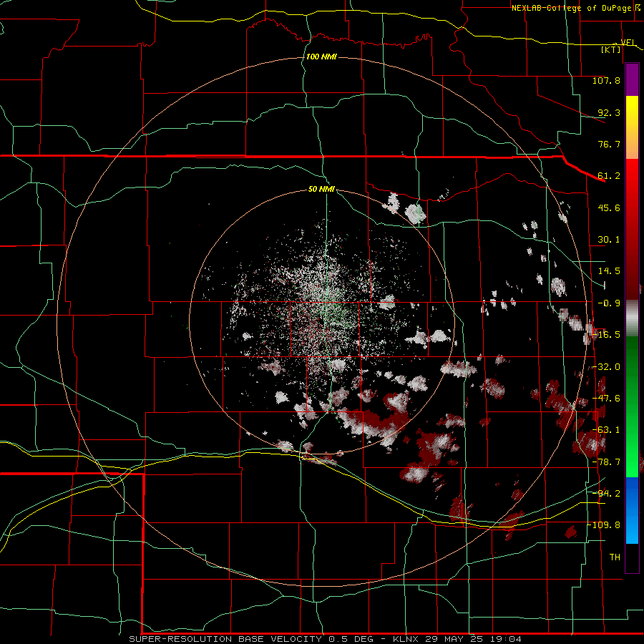Image resolution: width=644 pixels, height=644 pixels.
Task: Click the purple segment of the color bar
Action: coord(632,79)
